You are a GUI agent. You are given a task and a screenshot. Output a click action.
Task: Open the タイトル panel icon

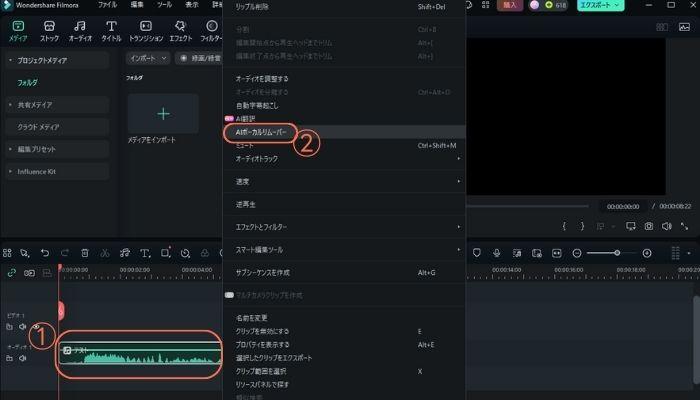111,26
